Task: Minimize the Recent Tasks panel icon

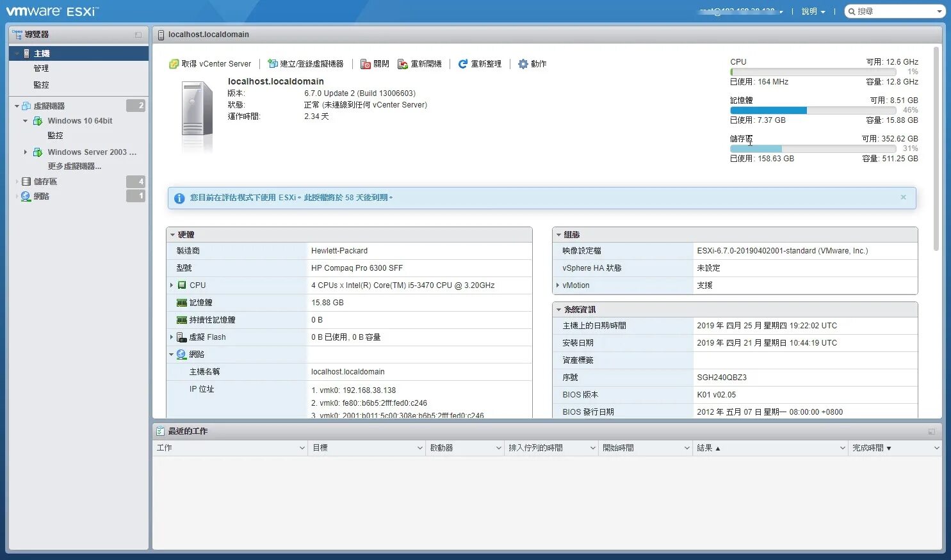Action: coord(932,431)
